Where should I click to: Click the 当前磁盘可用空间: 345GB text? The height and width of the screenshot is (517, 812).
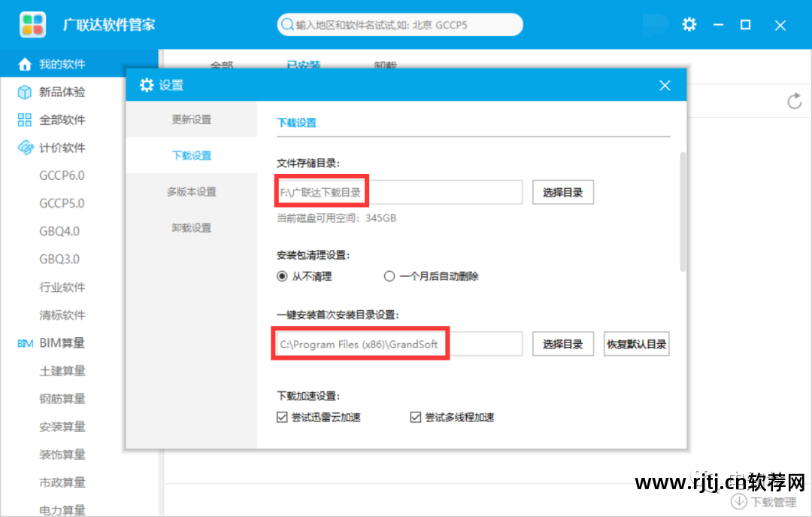tap(337, 218)
